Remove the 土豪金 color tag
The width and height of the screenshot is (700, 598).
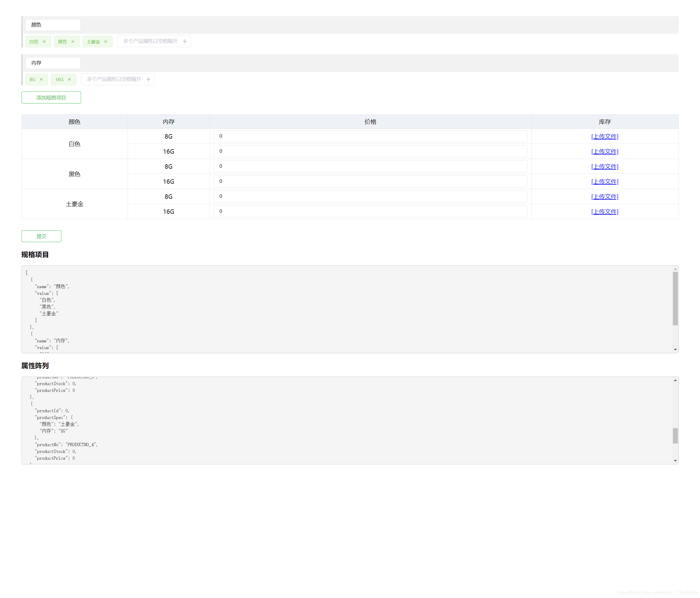pyautogui.click(x=106, y=42)
